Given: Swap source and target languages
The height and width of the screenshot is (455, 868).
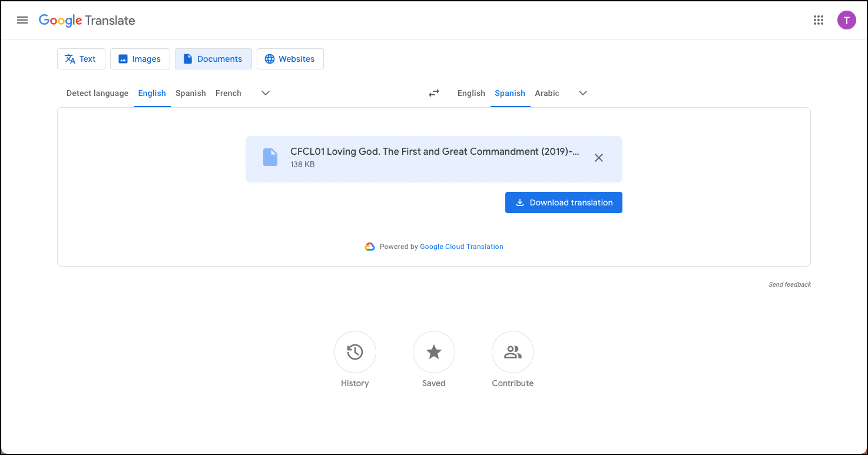Looking at the screenshot, I should [x=434, y=93].
